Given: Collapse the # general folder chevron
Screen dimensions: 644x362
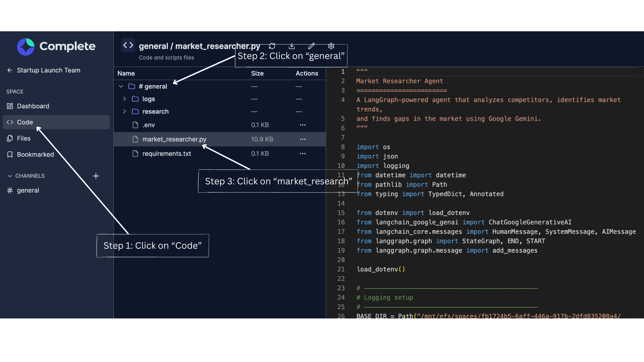Looking at the screenshot, I should point(121,86).
